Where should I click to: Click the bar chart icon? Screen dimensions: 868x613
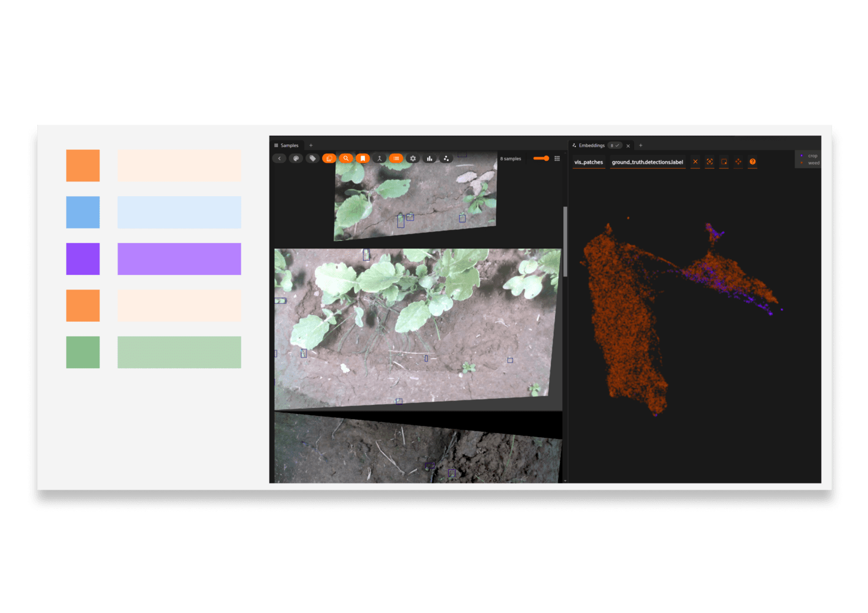(429, 158)
